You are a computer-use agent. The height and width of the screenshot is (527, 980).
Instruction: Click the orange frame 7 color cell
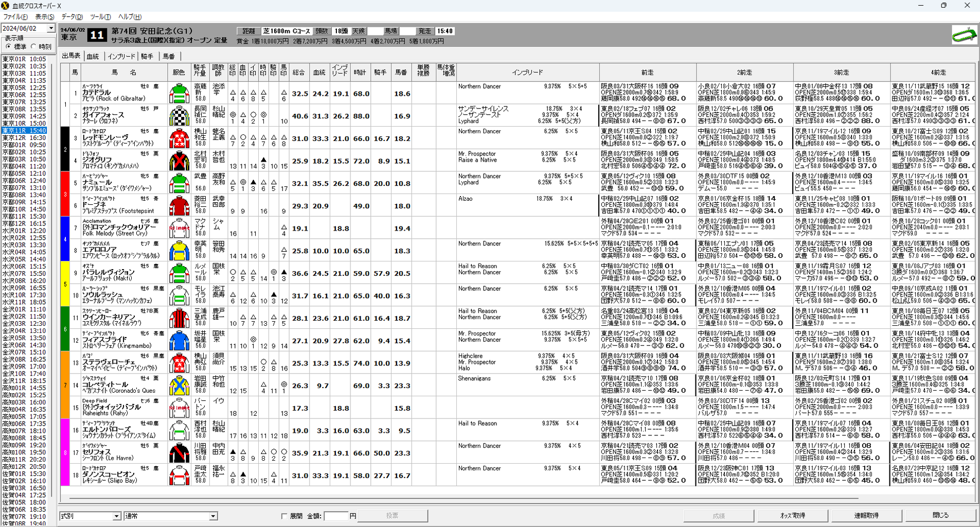(65, 385)
